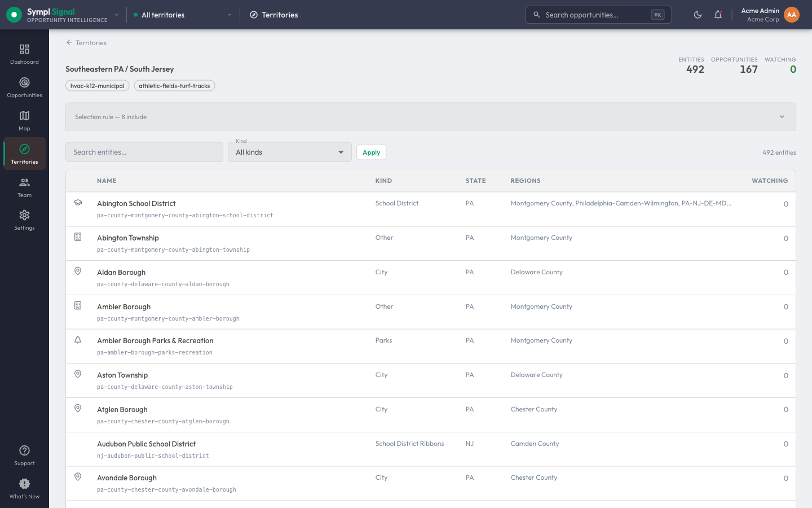812x508 pixels.
Task: Open Abington Township entity
Action: point(128,238)
